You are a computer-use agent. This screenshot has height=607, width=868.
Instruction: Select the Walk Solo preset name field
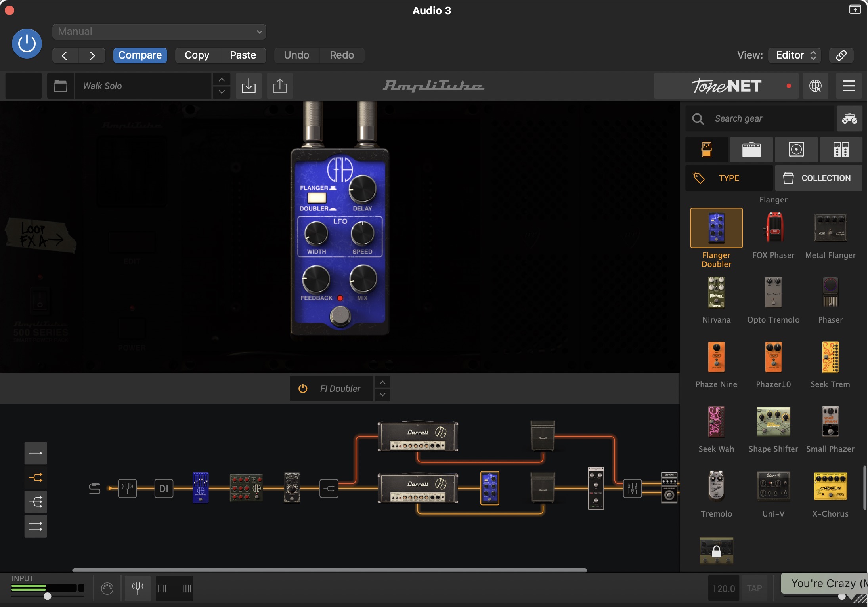coord(143,86)
